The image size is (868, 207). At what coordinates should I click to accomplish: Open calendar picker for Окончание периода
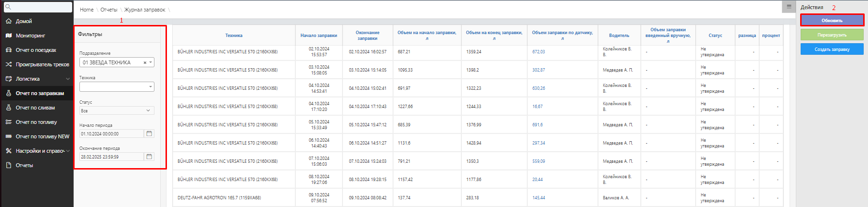pos(149,157)
